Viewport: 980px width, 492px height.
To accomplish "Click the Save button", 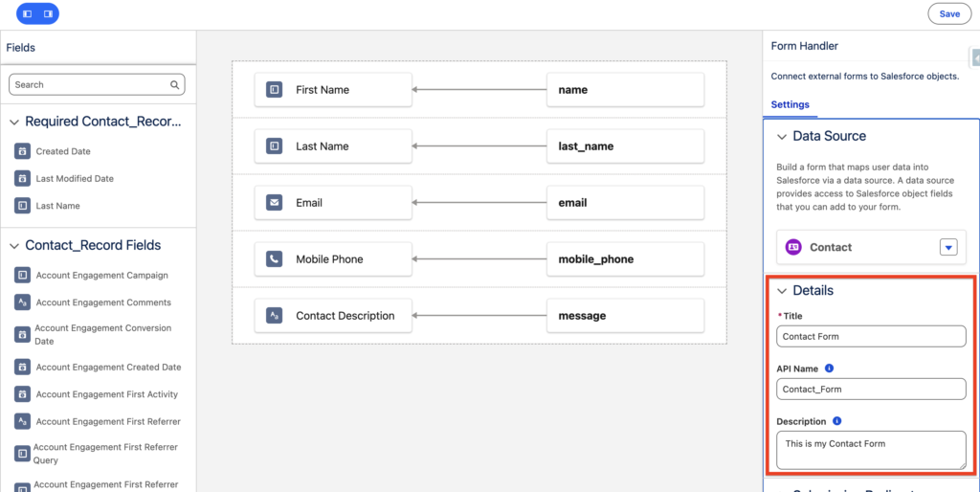I will (948, 14).
